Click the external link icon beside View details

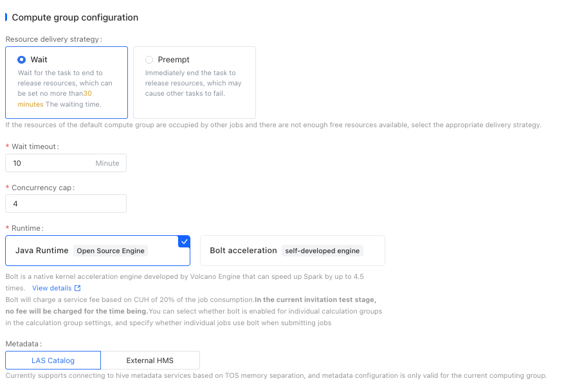[x=78, y=288]
